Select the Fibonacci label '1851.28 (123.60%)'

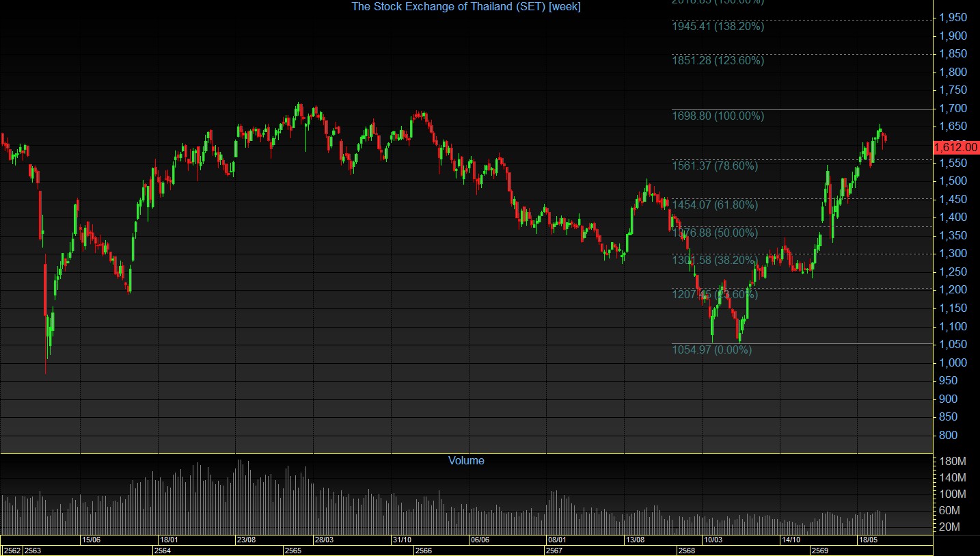pyautogui.click(x=718, y=60)
